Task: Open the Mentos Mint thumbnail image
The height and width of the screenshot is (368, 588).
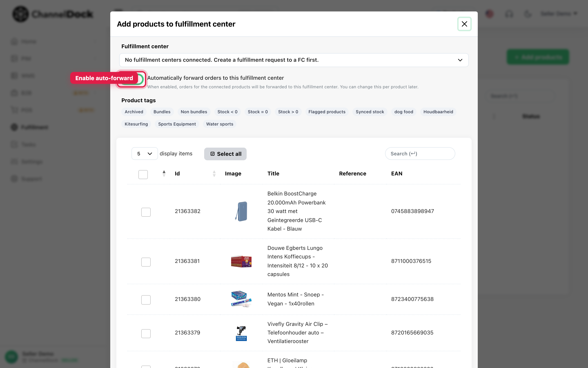Action: (241, 299)
